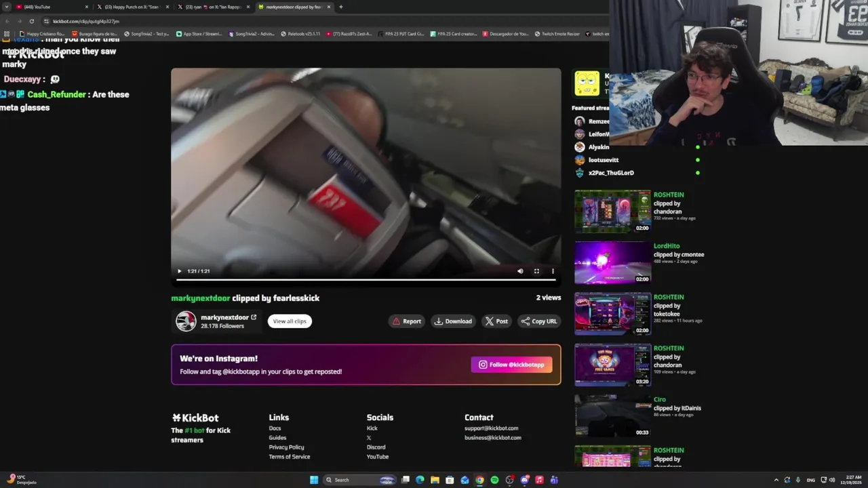Open Apple Music from the taskbar

tap(539, 480)
